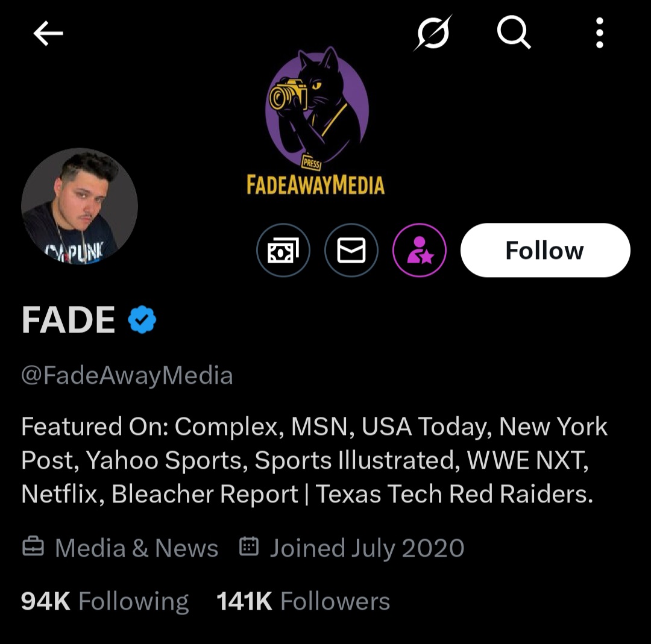Open direct message envelope icon
The width and height of the screenshot is (651, 644).
[351, 251]
